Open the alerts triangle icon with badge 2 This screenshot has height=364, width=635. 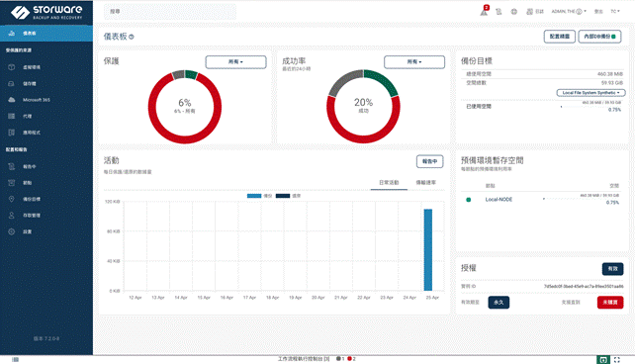[485, 11]
